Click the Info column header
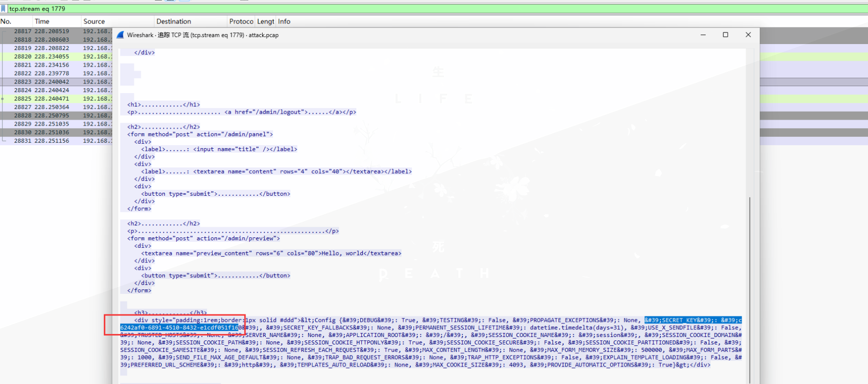 (x=284, y=22)
